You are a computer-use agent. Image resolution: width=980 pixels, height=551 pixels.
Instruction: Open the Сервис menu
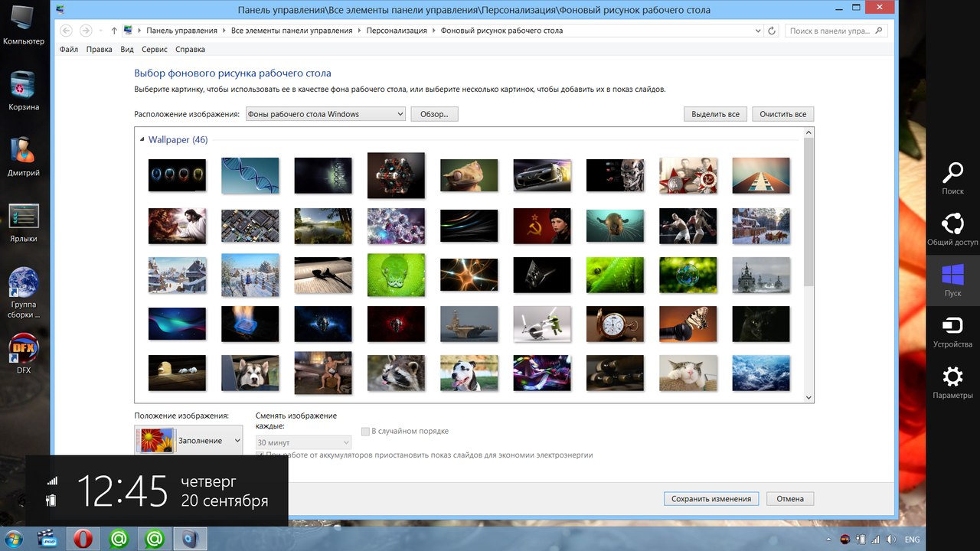coord(155,50)
